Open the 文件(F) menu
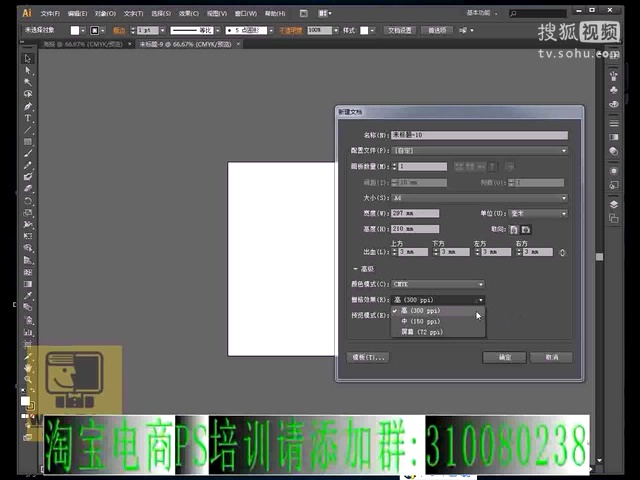Image resolution: width=640 pixels, height=480 pixels. 50,13
